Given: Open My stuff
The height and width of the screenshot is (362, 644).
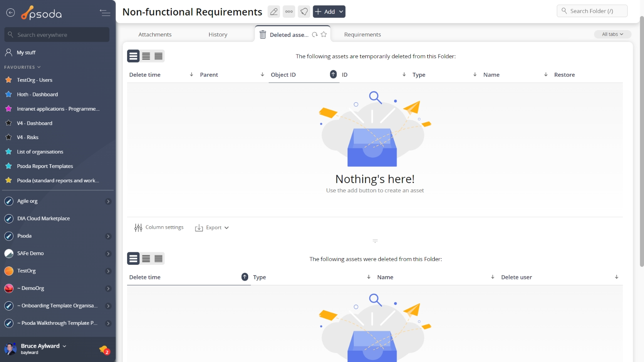Looking at the screenshot, I should point(26,52).
